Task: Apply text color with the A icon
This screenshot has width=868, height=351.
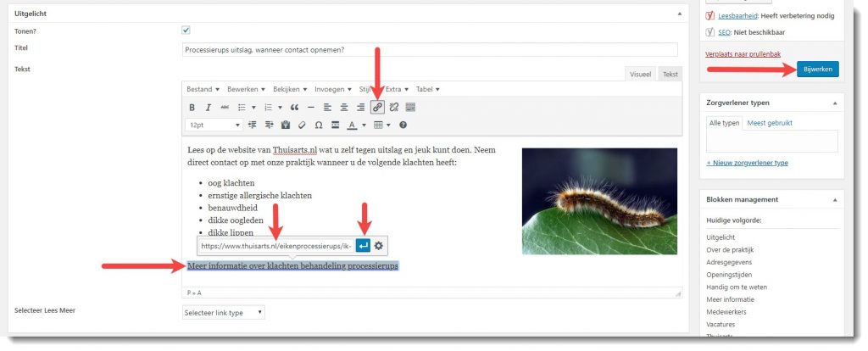Action: [352, 125]
